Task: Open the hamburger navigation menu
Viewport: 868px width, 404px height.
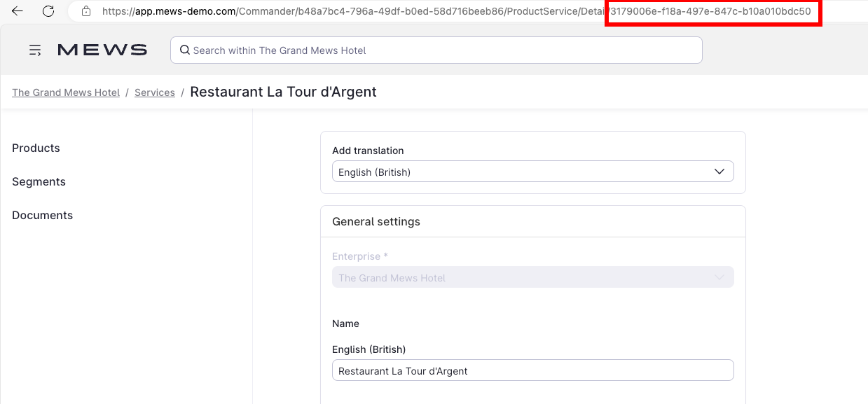Action: coord(35,50)
